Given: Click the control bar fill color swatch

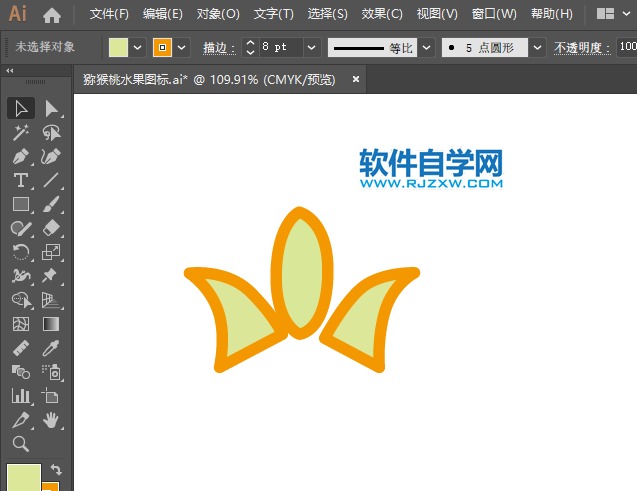Looking at the screenshot, I should tap(119, 48).
